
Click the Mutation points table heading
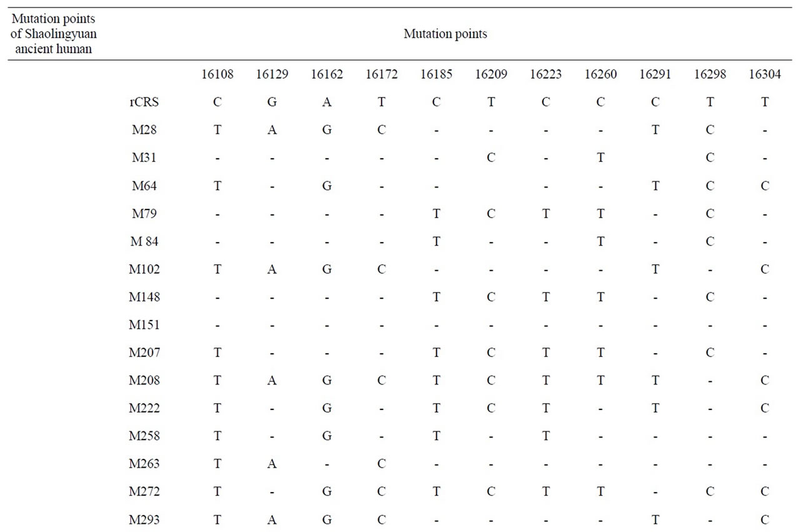[x=445, y=34]
